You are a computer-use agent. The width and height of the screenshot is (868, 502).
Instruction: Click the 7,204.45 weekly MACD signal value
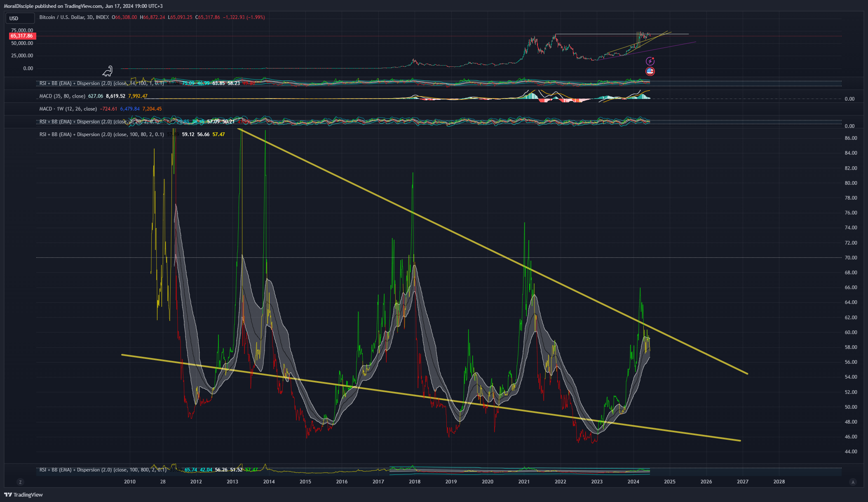coord(152,109)
